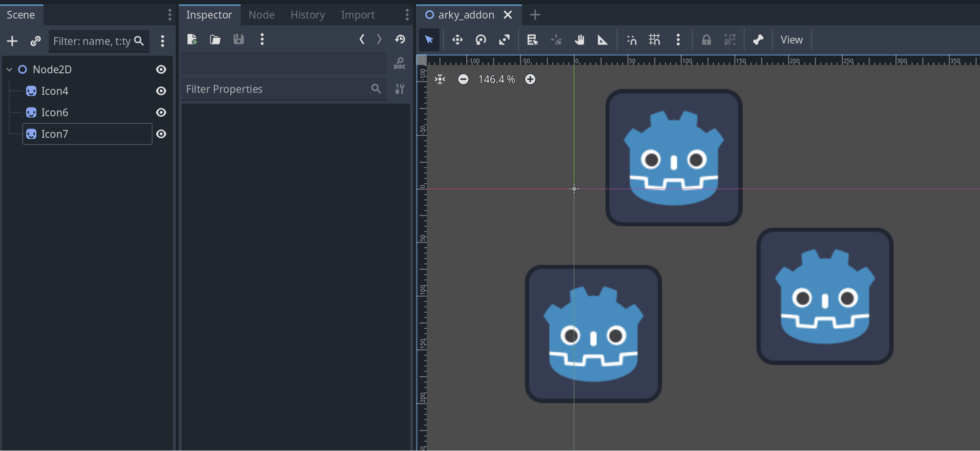980x451 pixels.
Task: Zoom in on the viewport
Action: click(x=530, y=79)
